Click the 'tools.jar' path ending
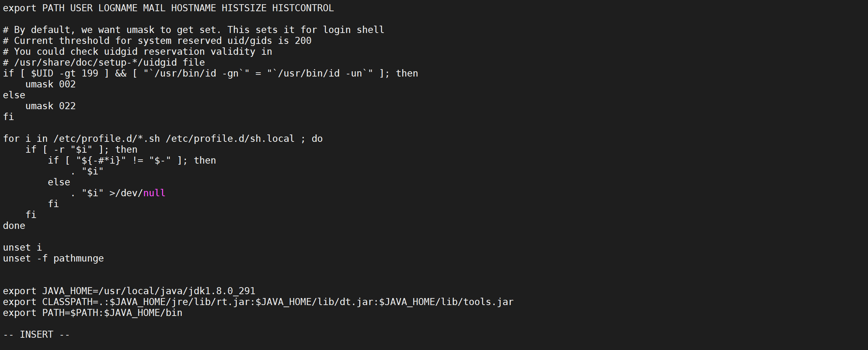Viewport: 868px width, 350px height. (x=488, y=302)
